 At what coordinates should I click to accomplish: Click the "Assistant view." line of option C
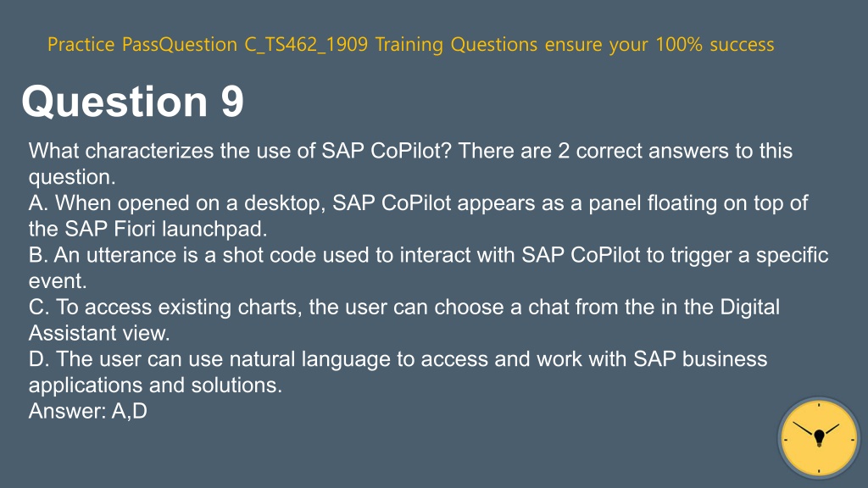[99, 333]
